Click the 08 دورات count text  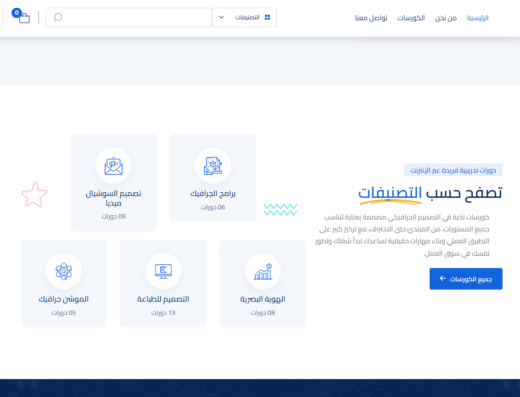263,313
